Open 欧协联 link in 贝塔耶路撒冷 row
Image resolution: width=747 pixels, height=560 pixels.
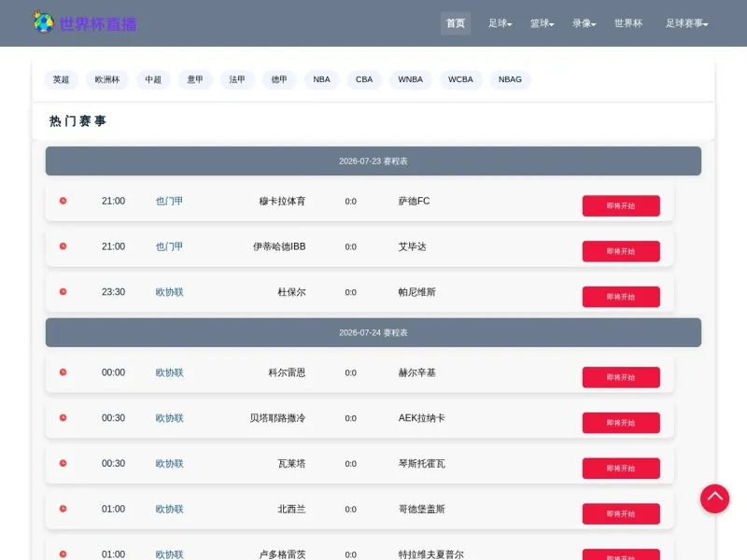169,418
